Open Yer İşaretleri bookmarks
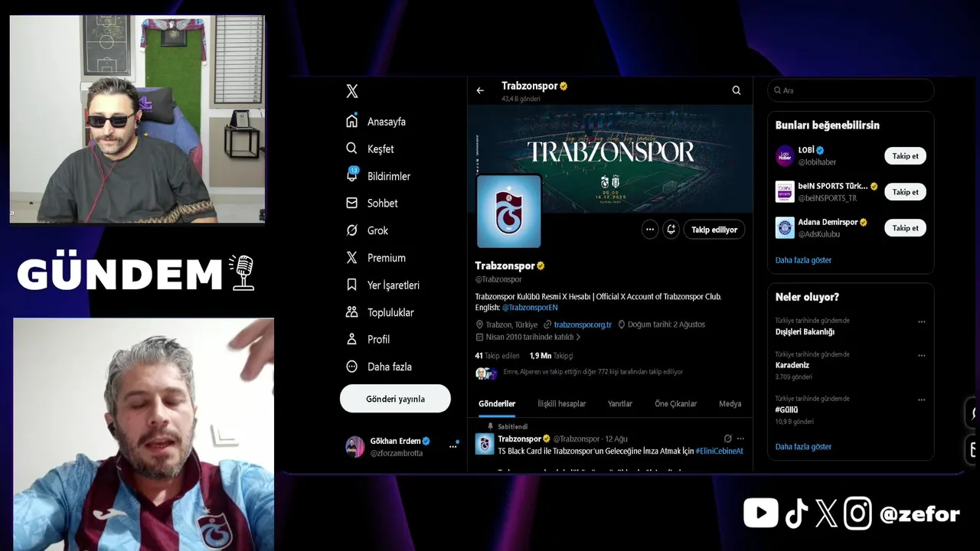The height and width of the screenshot is (551, 980). pyautogui.click(x=383, y=285)
